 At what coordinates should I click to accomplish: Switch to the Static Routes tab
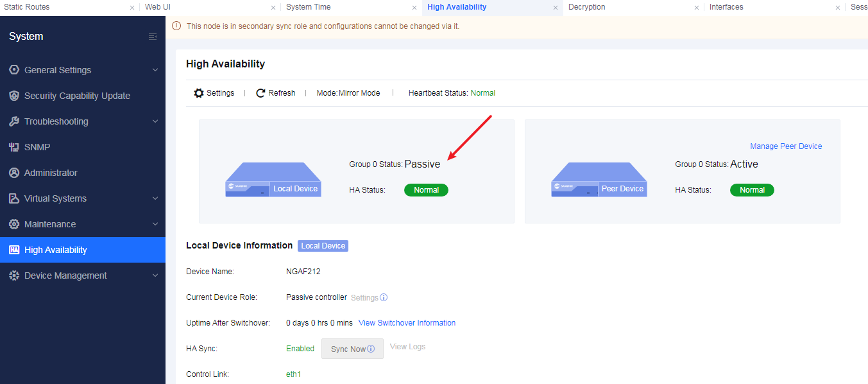point(27,7)
